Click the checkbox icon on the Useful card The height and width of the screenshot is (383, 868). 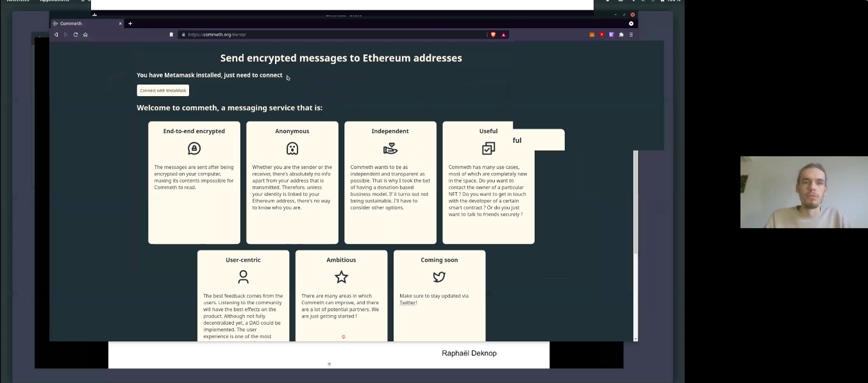488,149
